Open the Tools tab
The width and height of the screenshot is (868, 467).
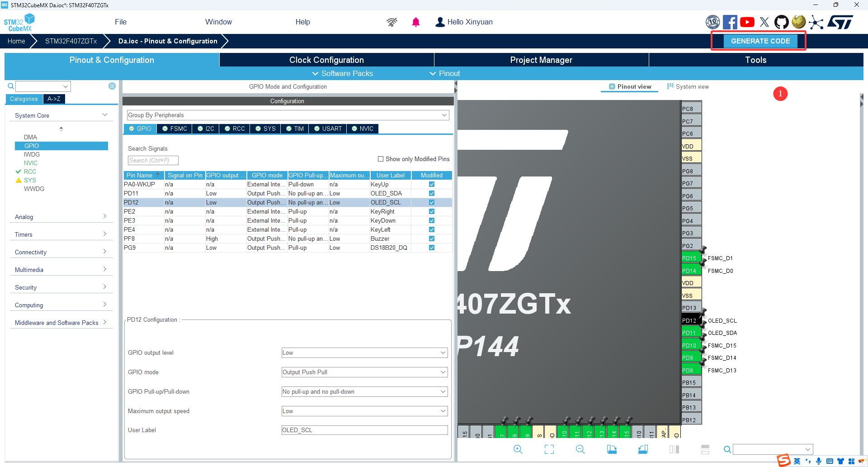click(x=756, y=60)
